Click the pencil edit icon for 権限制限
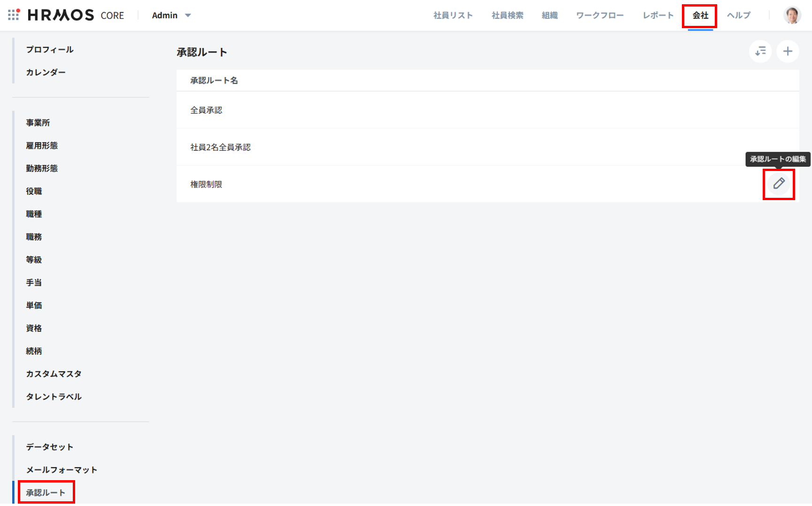812x506 pixels. (779, 184)
